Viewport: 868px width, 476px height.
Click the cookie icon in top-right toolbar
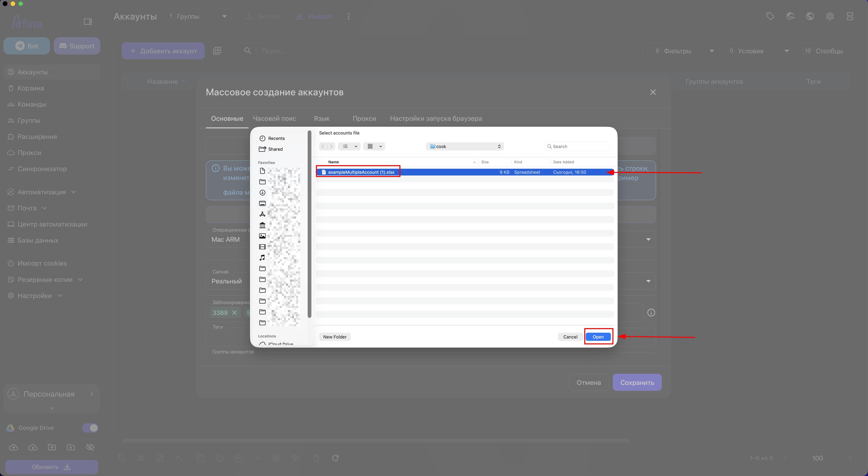pos(790,16)
